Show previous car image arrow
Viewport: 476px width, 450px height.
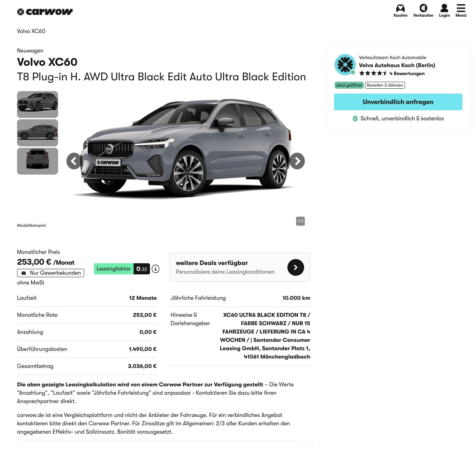click(74, 161)
